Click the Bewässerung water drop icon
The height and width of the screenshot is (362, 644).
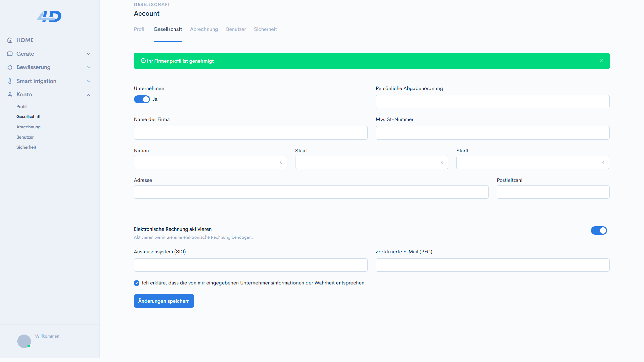tap(10, 67)
